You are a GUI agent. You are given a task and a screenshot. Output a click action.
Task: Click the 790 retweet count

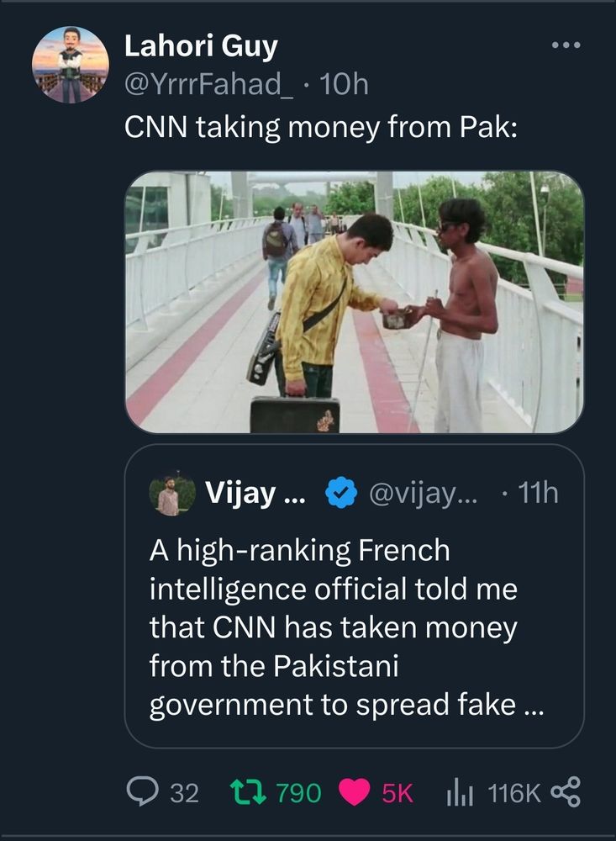tap(298, 792)
